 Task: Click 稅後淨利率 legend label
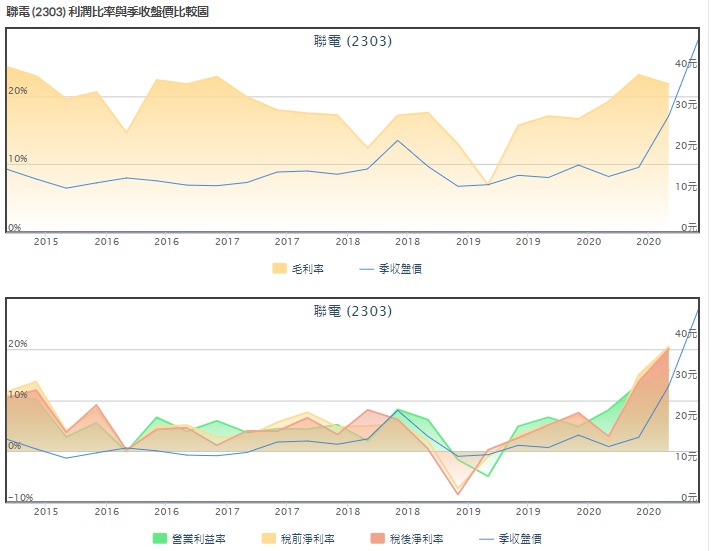416,539
